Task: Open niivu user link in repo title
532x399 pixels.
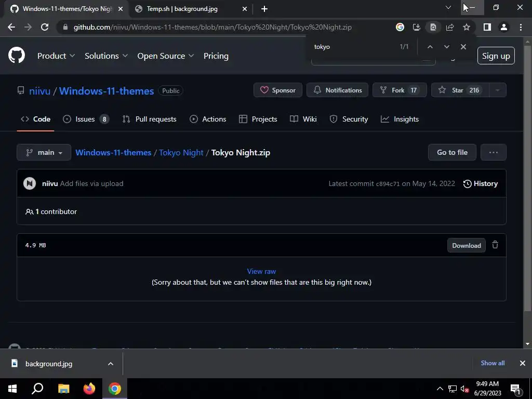Action: point(39,91)
